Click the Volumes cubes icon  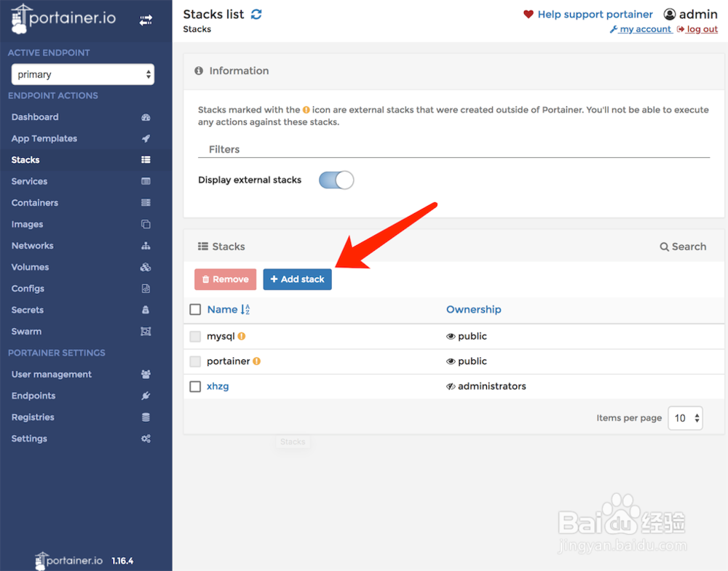tap(146, 267)
